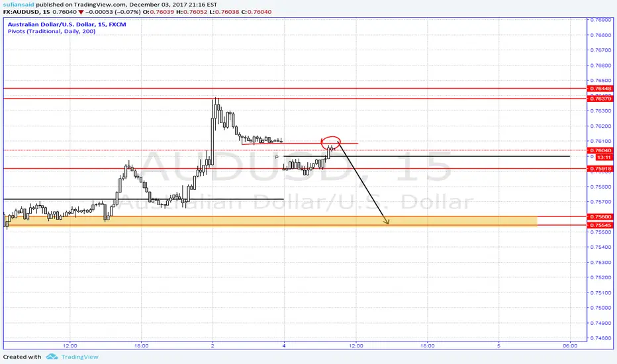Screen dimensions: 617x364
Task: Click the 0.75000 price scale value
Action: click(x=600, y=308)
